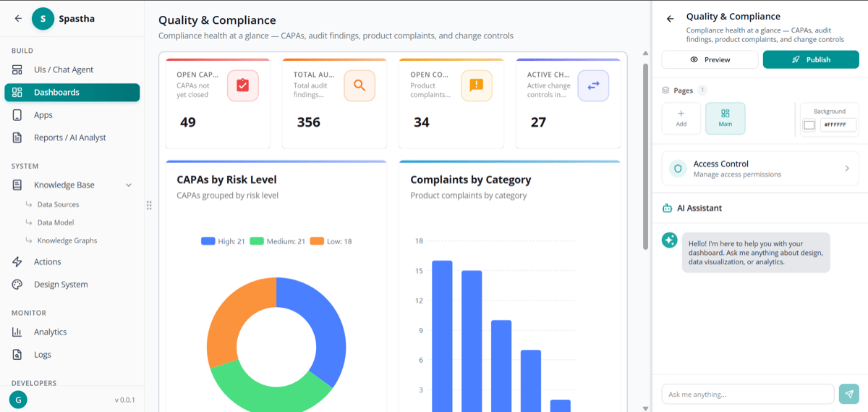Click the Open Complaints alert icon
The height and width of the screenshot is (412, 868).
click(x=476, y=85)
